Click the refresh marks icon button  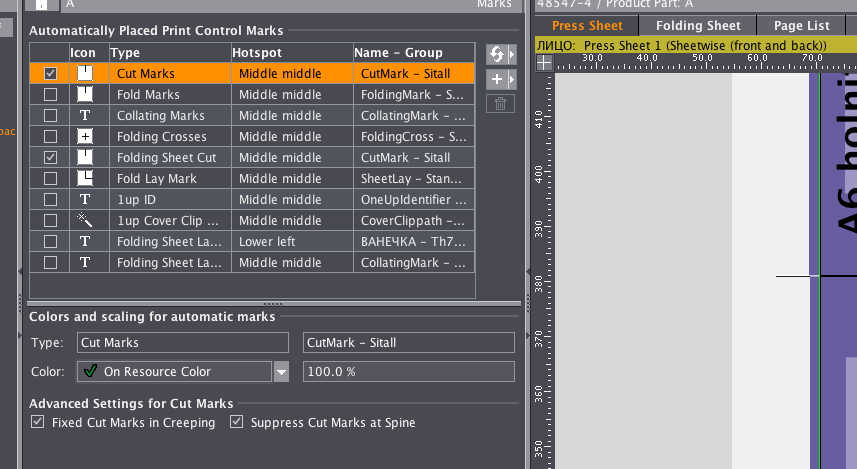click(x=497, y=53)
